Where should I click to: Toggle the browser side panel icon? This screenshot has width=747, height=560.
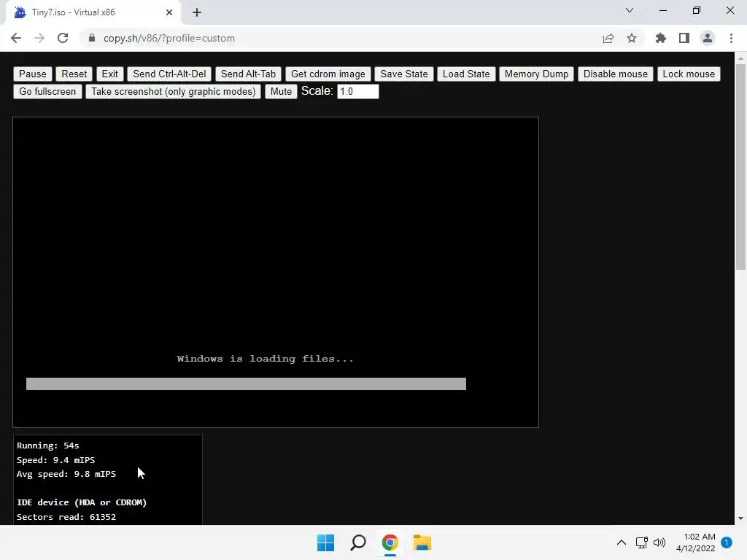(684, 38)
